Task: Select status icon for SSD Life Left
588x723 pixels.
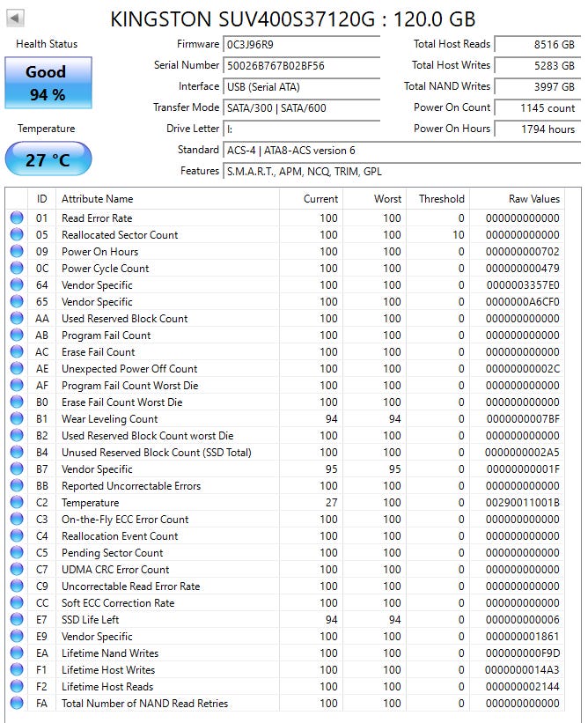Action: click(17, 619)
